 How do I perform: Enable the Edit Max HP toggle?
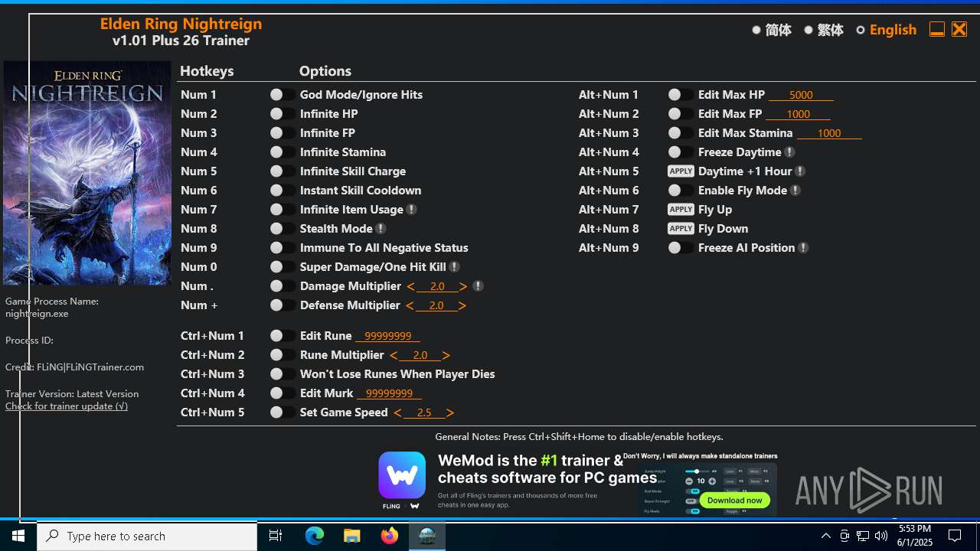click(681, 95)
